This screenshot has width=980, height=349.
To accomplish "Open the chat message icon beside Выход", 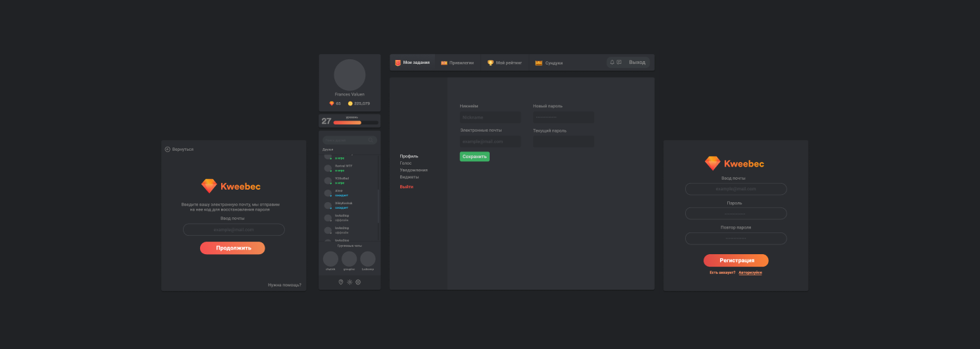I will pos(619,63).
